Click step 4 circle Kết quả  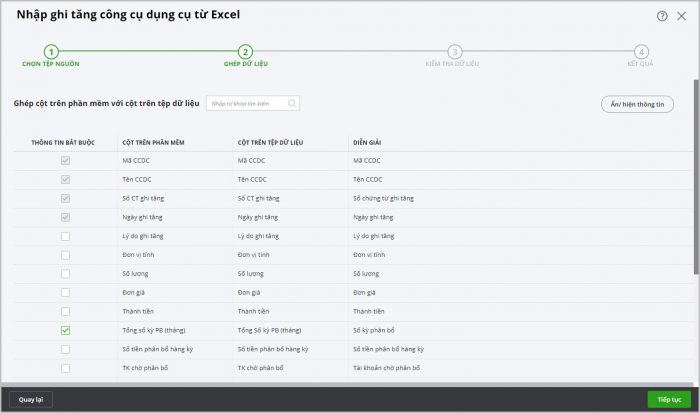point(641,51)
